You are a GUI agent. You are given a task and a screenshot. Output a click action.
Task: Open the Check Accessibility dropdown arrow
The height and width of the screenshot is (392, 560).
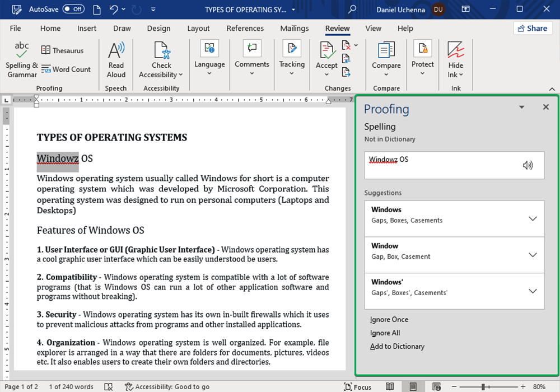[x=180, y=75]
